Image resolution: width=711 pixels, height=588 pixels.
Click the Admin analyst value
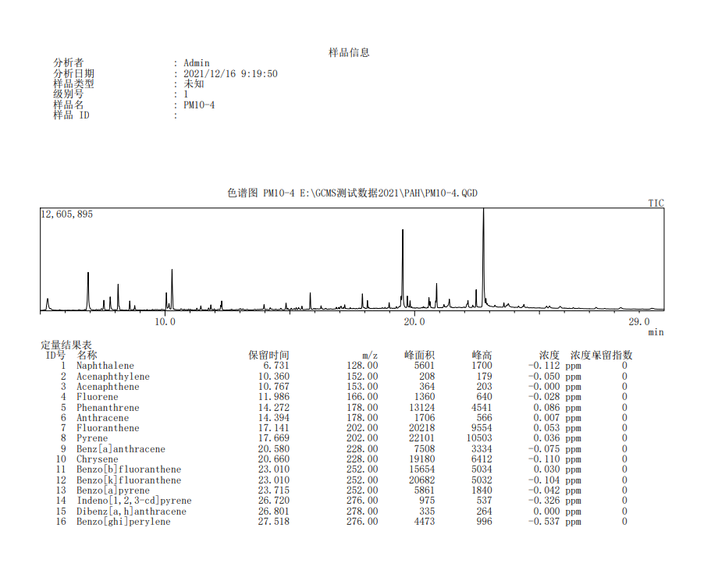[197, 63]
